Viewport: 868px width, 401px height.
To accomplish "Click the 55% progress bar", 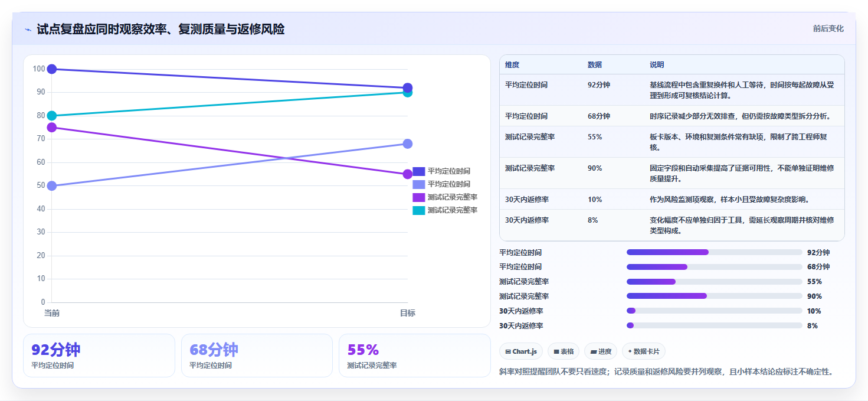I will (714, 282).
